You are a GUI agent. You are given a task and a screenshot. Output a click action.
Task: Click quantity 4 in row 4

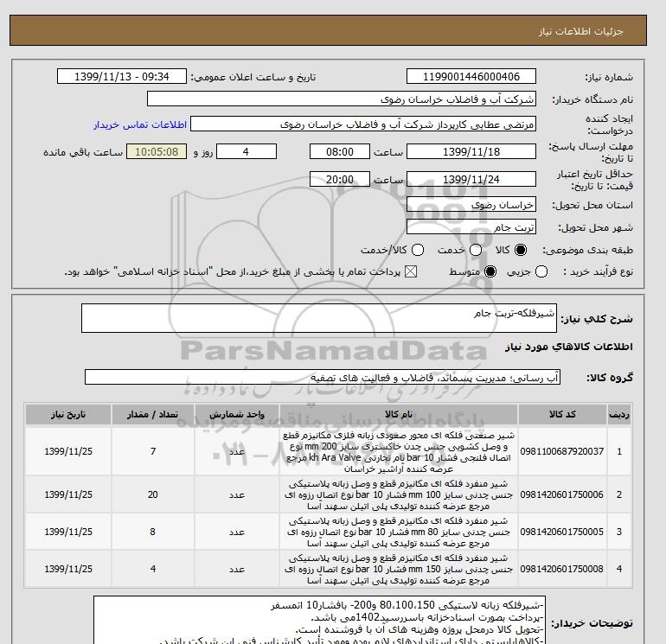click(x=153, y=569)
